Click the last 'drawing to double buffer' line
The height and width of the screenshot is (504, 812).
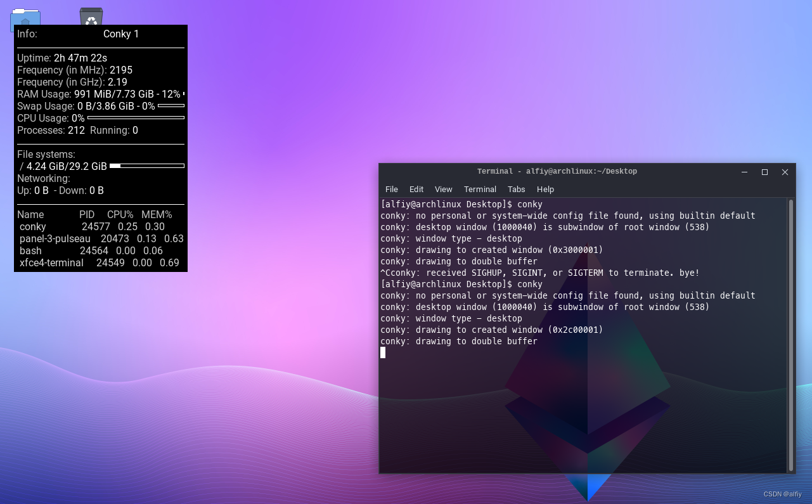(459, 341)
